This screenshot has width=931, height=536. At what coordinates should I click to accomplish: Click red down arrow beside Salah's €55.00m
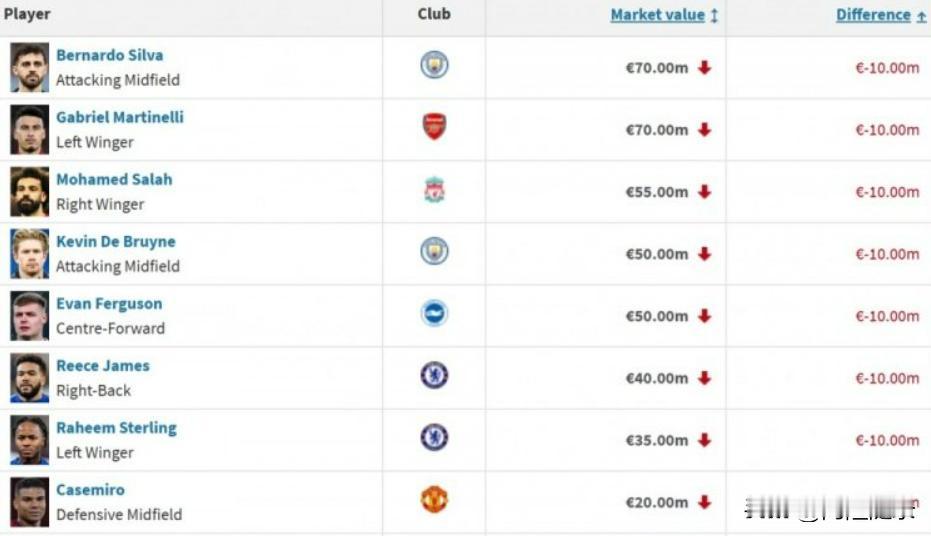click(705, 192)
